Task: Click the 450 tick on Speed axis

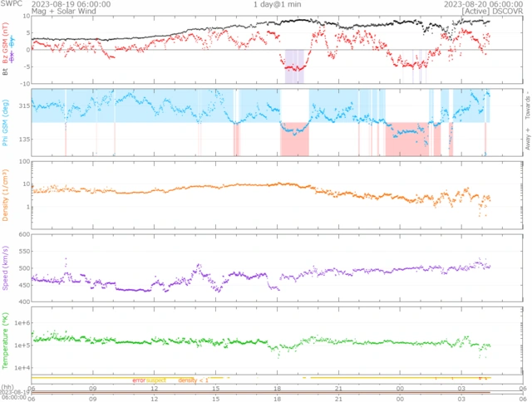Action: [24, 285]
